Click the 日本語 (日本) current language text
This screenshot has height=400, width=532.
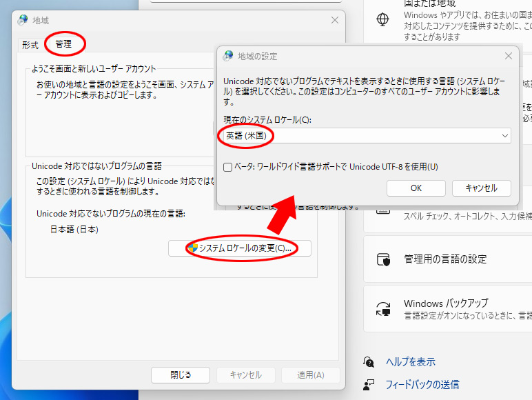74,230
